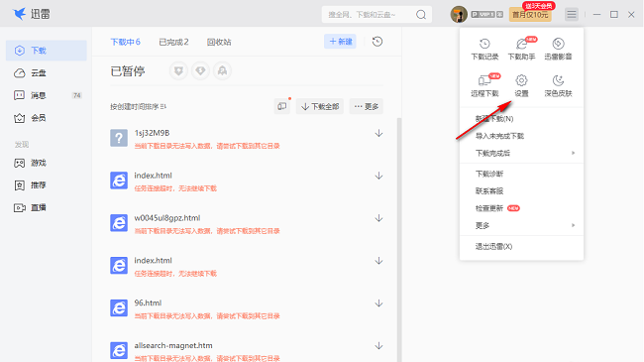This screenshot has width=644, height=362.
Task: Switch to the 回收站 tab
Action: click(219, 42)
